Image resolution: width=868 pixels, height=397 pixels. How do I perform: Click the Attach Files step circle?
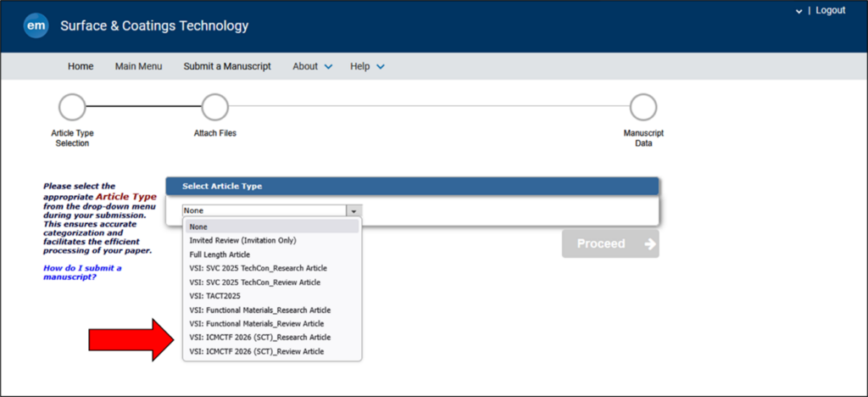click(x=214, y=108)
